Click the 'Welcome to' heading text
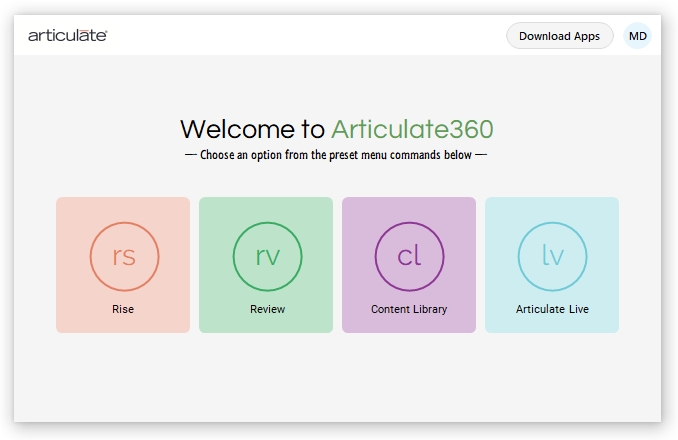678x440 pixels. point(252,129)
